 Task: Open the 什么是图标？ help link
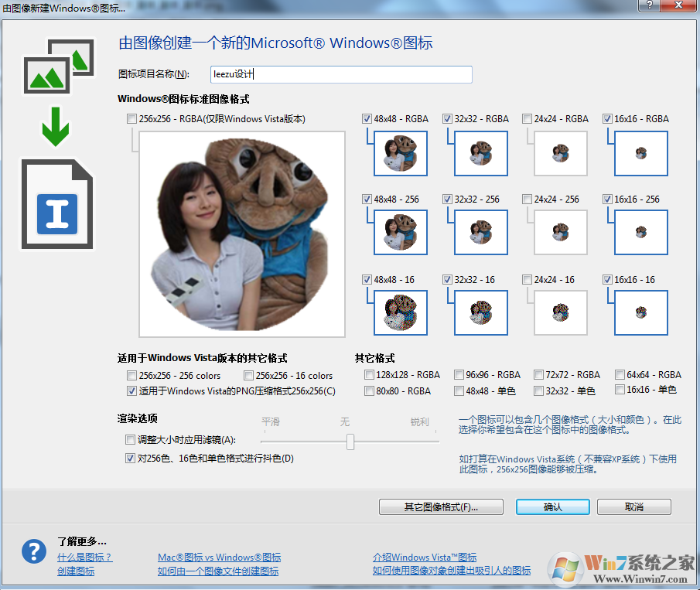pos(85,558)
